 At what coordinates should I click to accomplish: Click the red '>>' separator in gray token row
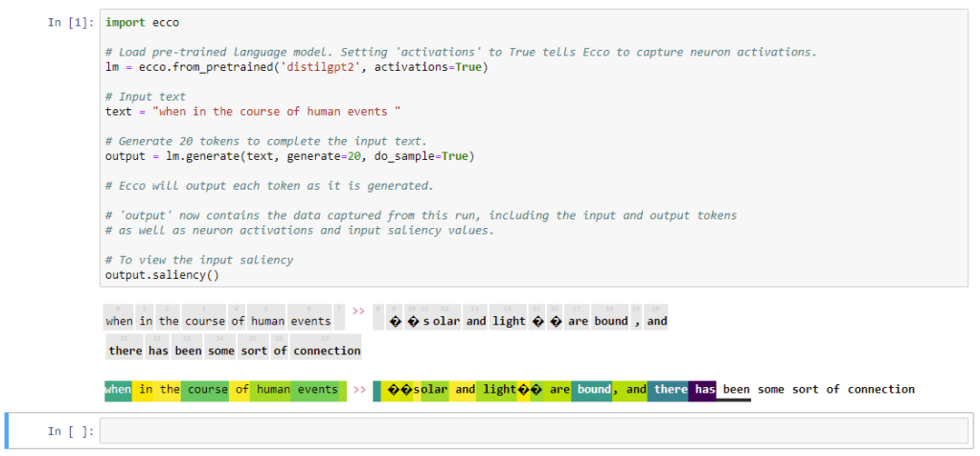358,311
